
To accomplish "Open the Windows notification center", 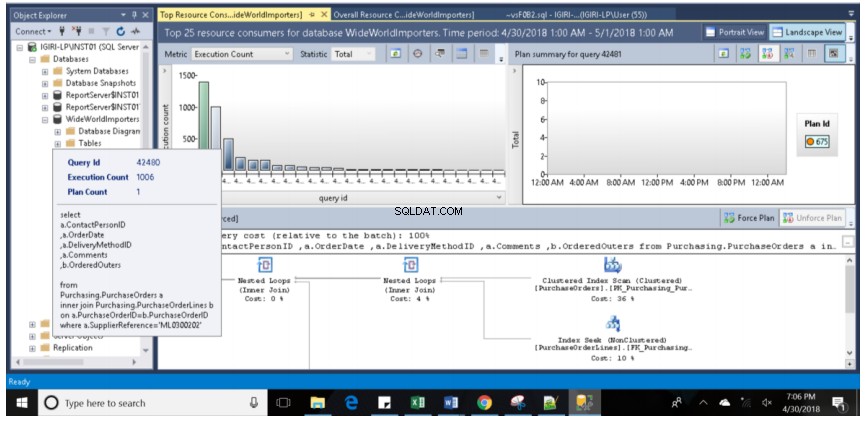I will point(839,403).
